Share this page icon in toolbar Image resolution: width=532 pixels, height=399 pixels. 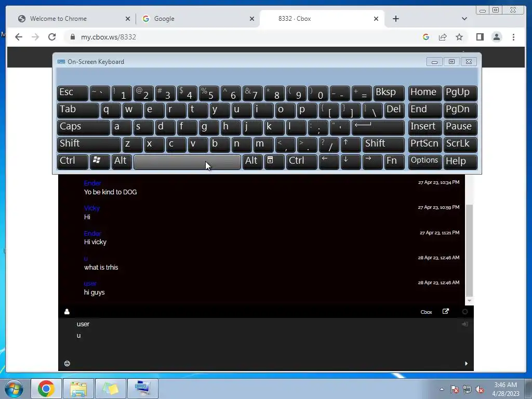[x=443, y=37]
